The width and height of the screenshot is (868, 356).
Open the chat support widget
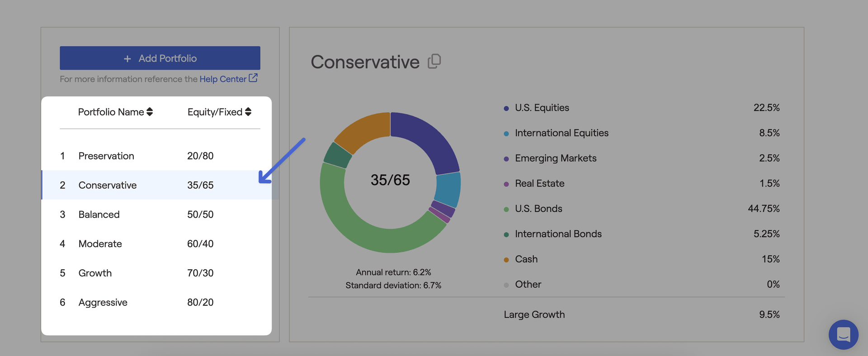click(843, 335)
